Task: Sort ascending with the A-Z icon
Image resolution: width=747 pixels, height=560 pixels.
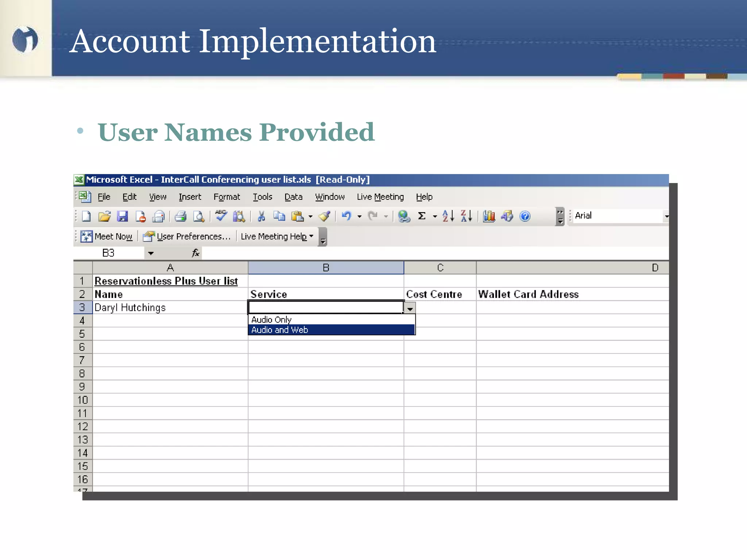Action: [448, 216]
